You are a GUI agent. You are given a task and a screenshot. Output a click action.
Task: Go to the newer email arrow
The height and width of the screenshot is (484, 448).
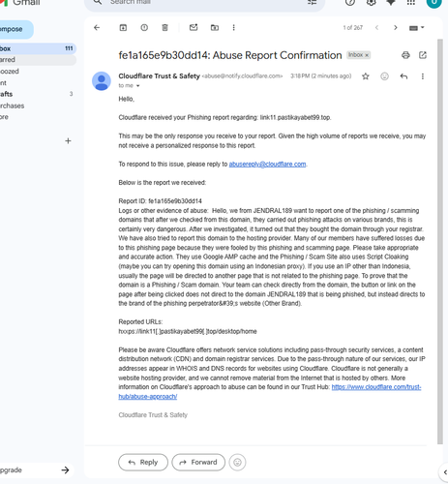click(x=376, y=28)
